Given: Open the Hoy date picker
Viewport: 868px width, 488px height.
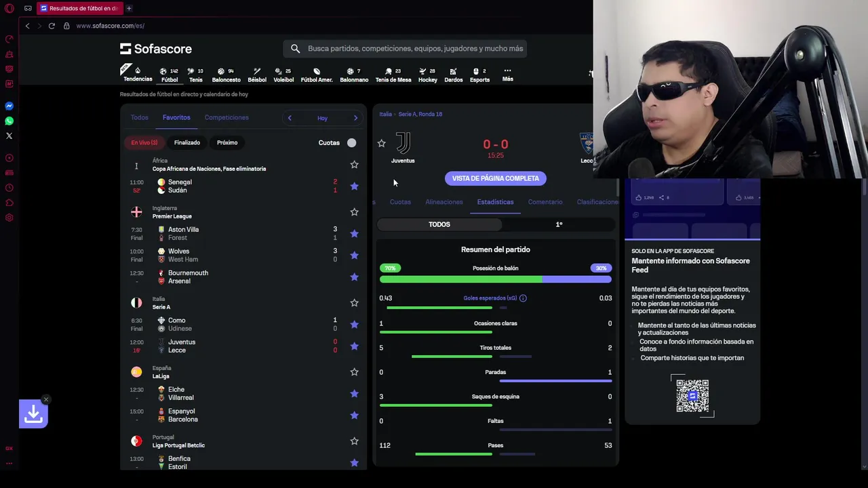Looking at the screenshot, I should coord(322,118).
